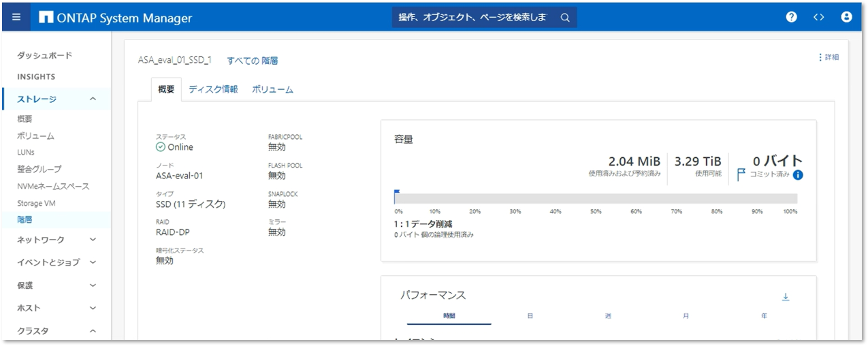Click the capacity usage bar
Image resolution: width=868 pixels, height=346 pixels.
pyautogui.click(x=596, y=198)
